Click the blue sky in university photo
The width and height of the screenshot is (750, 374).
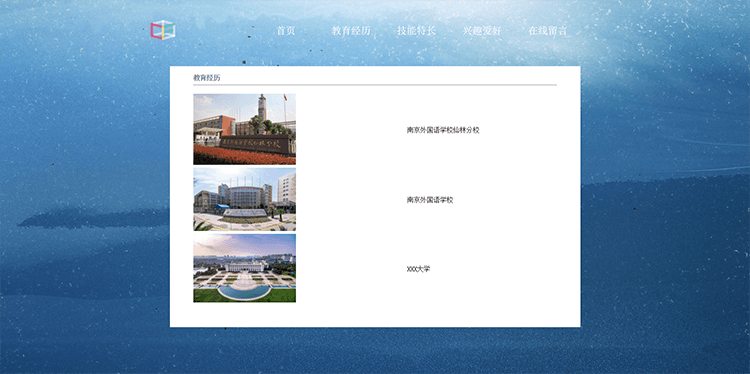click(244, 243)
